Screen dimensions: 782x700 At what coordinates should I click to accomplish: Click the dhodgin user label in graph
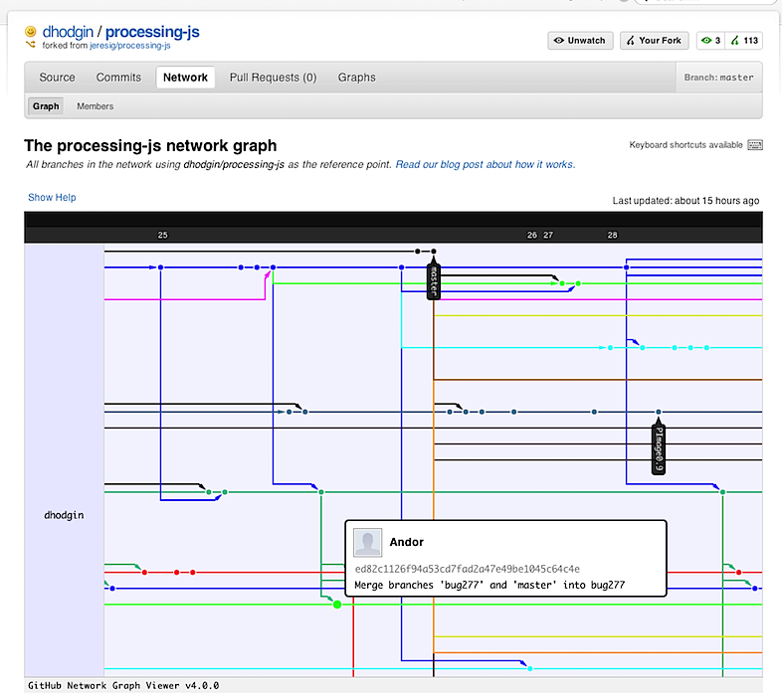tap(64, 515)
